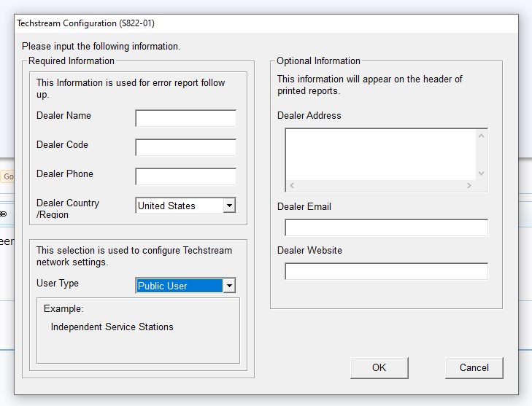Image resolution: width=532 pixels, height=406 pixels.
Task: Click the 'Required Information' group heading
Action: click(72, 60)
